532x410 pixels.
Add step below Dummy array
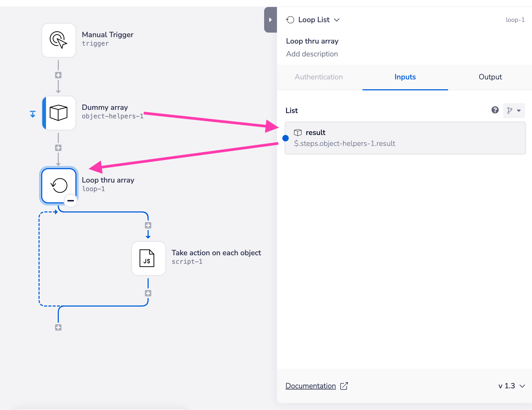point(58,148)
